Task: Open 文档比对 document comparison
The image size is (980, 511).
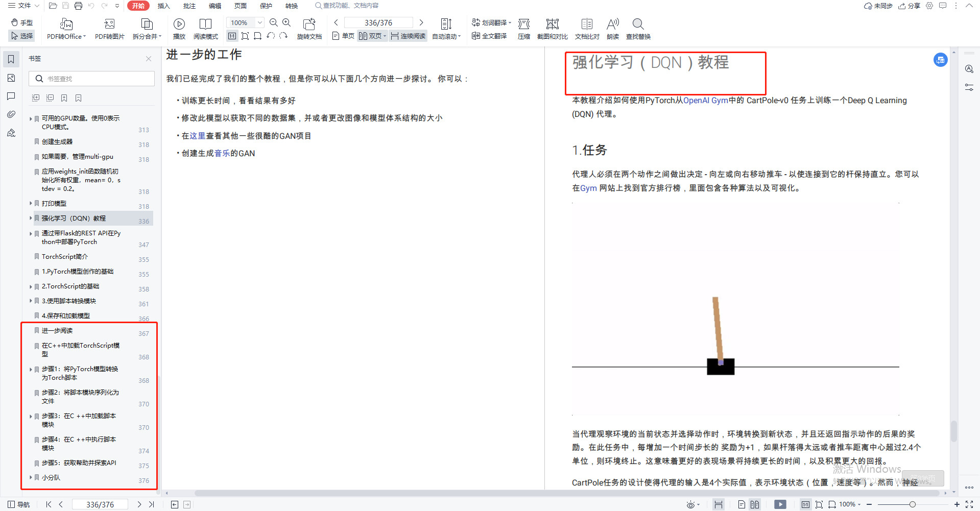Action: (x=587, y=29)
